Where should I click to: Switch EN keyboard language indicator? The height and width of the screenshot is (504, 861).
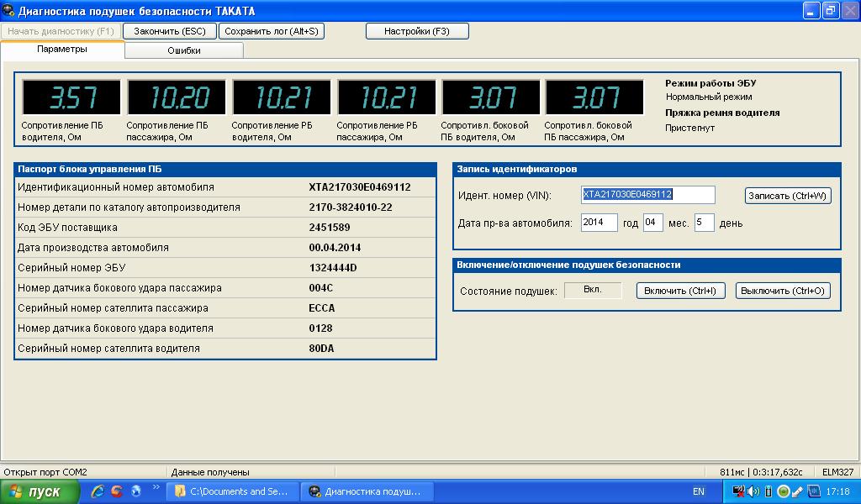click(698, 491)
